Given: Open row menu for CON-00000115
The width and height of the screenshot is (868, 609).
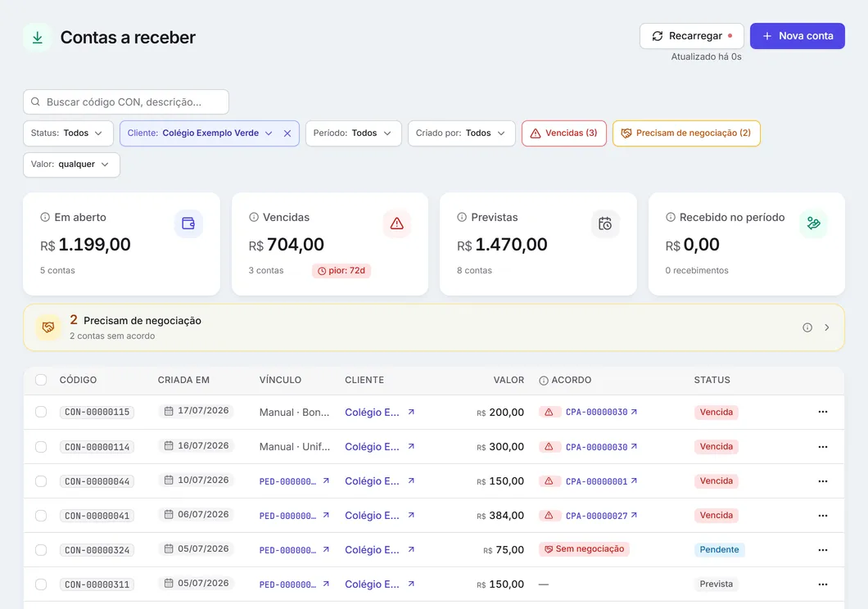Looking at the screenshot, I should click(x=823, y=412).
